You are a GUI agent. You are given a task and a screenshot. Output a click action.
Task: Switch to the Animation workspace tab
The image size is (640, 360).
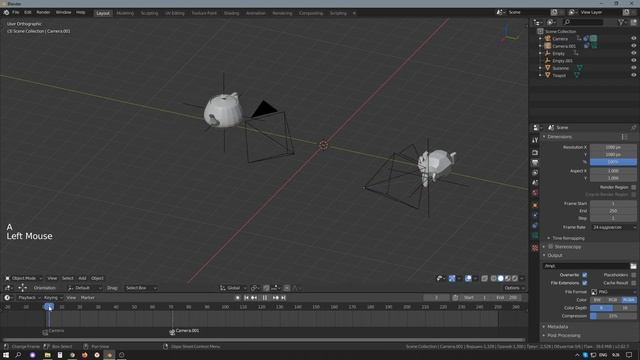click(x=256, y=13)
